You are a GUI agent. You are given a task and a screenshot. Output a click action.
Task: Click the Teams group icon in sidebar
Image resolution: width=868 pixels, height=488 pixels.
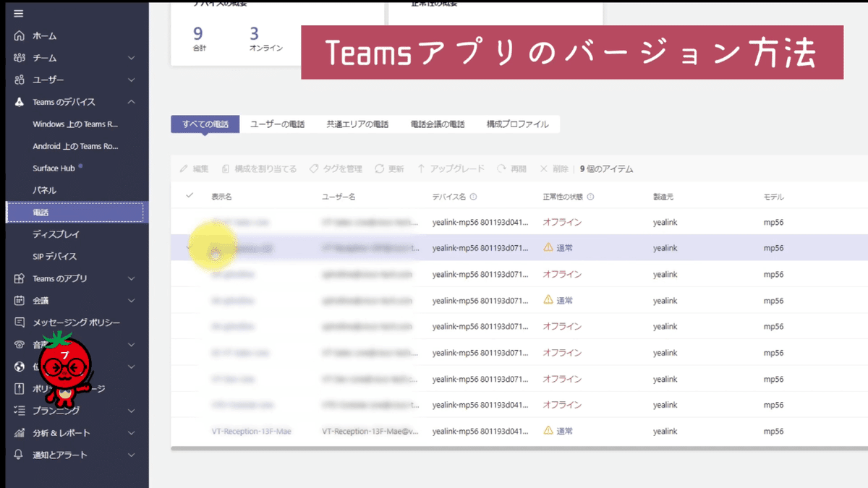[x=19, y=58]
